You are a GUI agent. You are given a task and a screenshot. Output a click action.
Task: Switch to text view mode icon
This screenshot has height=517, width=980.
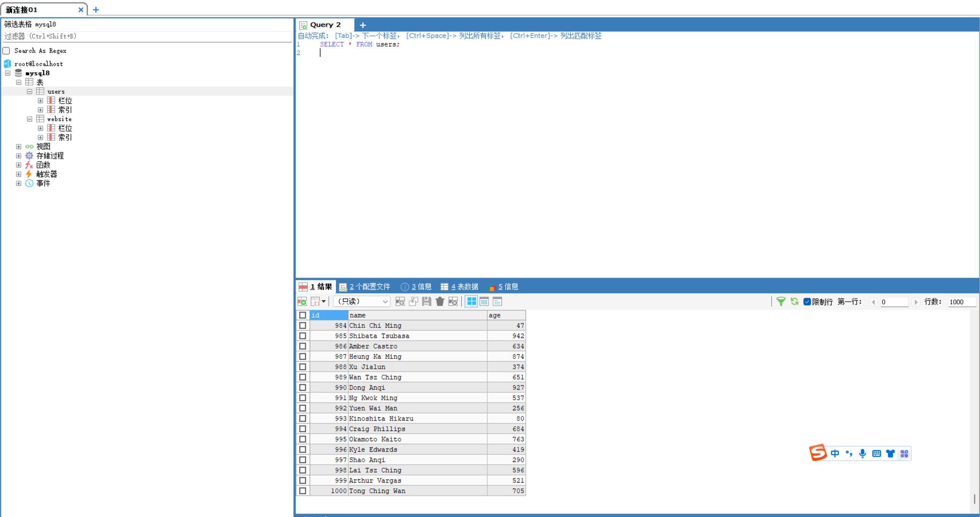click(x=497, y=302)
